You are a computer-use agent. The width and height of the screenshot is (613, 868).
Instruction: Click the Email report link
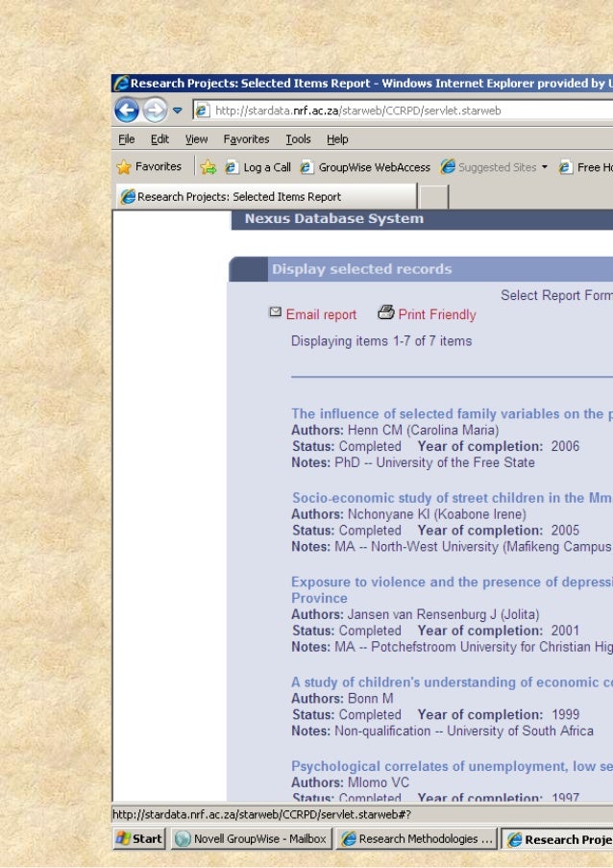pos(321,314)
